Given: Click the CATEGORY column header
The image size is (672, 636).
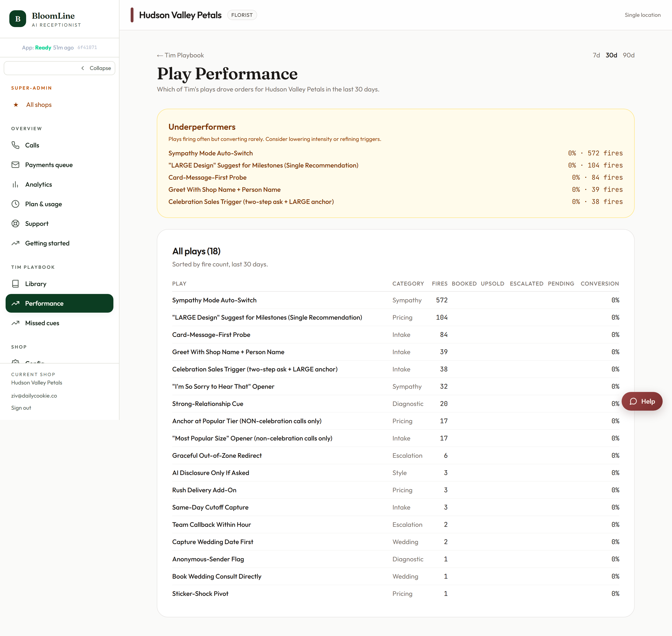Looking at the screenshot, I should (408, 284).
